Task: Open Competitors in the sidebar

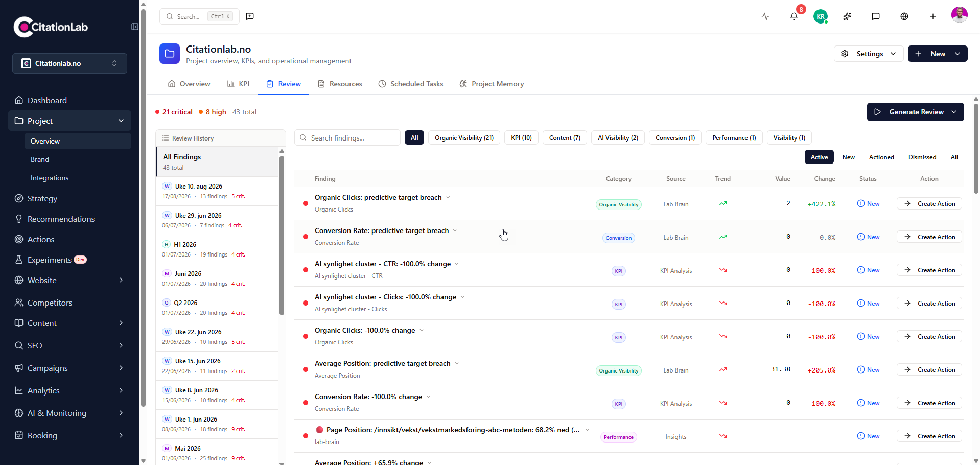Action: tap(69, 303)
